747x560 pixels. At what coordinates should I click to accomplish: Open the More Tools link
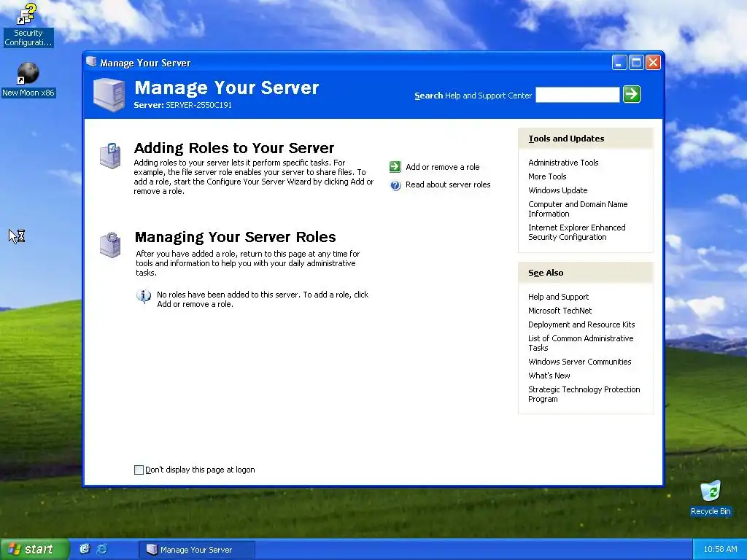(547, 176)
